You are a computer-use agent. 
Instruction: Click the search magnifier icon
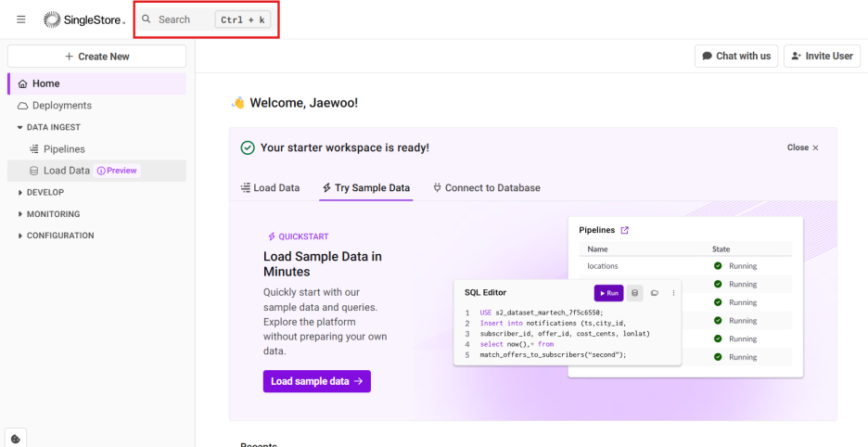(147, 19)
